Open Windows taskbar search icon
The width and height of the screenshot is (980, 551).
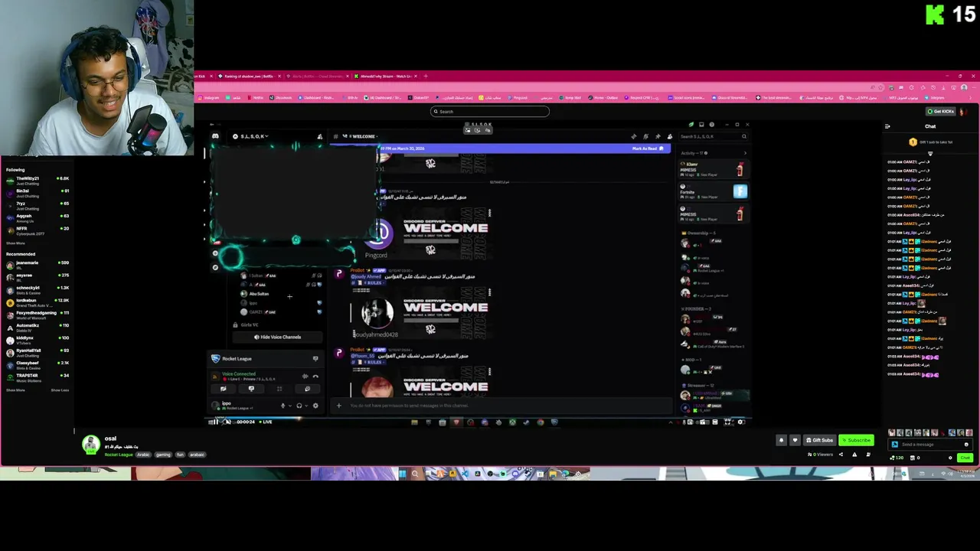(x=415, y=474)
